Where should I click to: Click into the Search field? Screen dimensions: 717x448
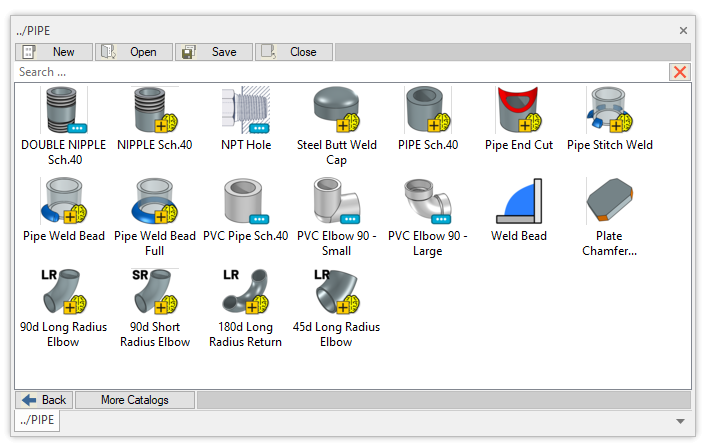click(340, 72)
